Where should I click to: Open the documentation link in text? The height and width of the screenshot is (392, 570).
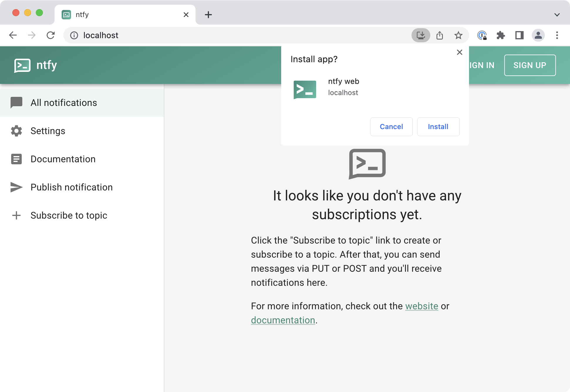coord(283,320)
